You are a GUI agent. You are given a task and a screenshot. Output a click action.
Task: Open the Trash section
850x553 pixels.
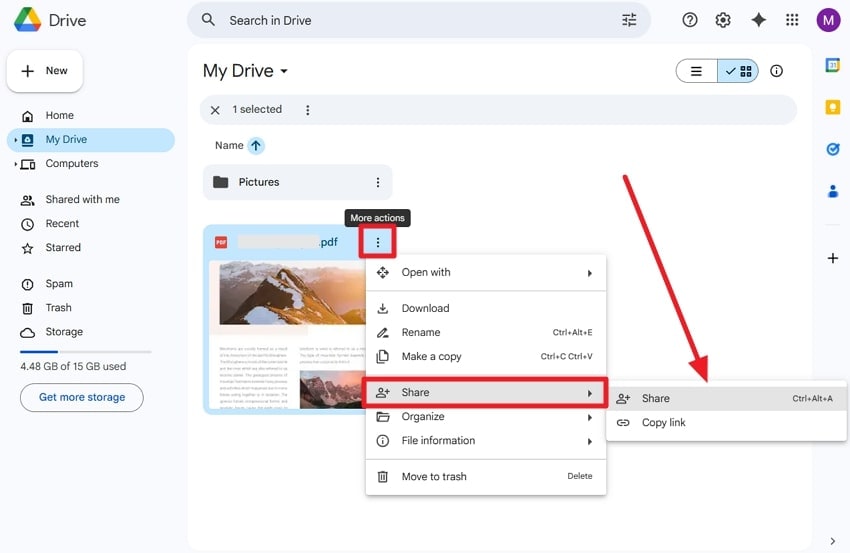click(x=91, y=308)
